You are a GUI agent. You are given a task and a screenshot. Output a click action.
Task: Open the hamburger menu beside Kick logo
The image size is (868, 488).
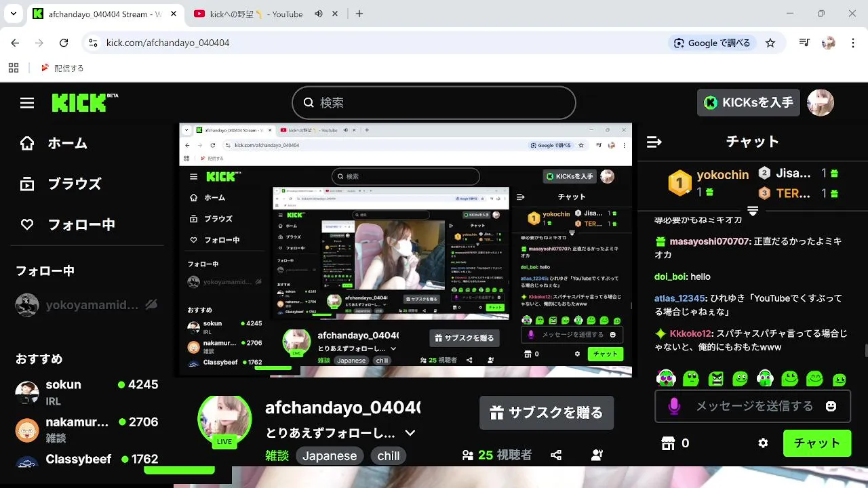[27, 103]
